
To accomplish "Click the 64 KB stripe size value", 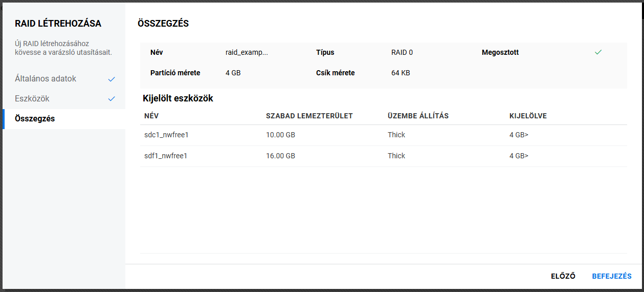I will [401, 73].
